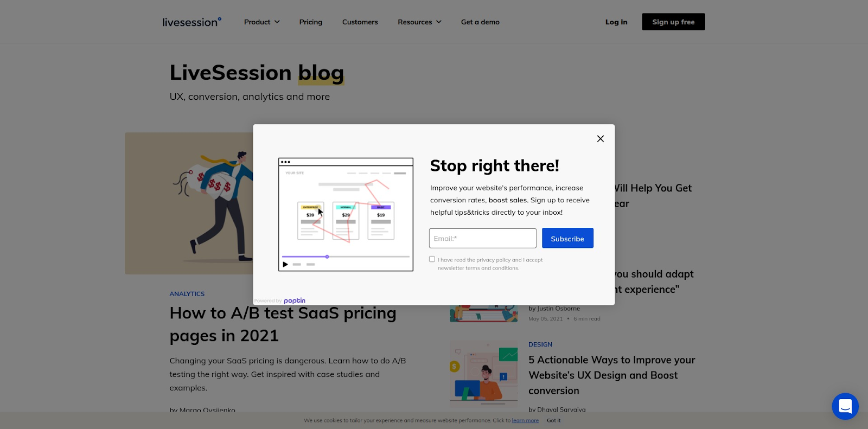
Task: Accept the privacy policy checkbox
Action: (x=432, y=259)
